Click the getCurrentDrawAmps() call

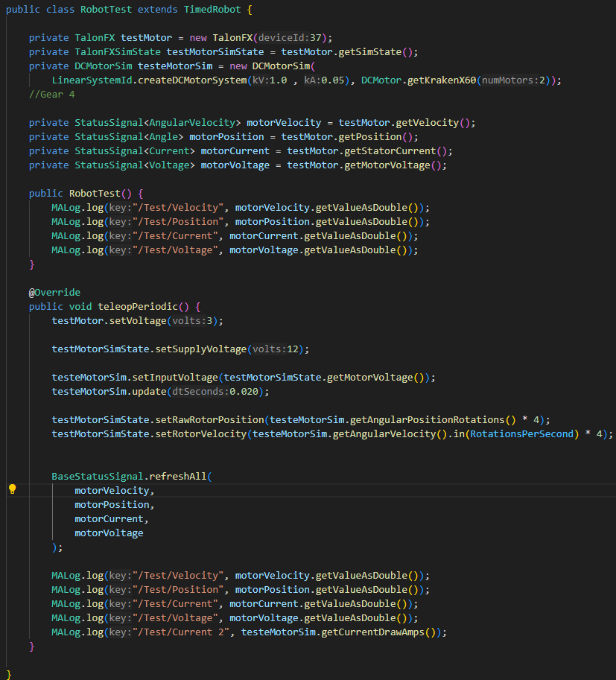pos(378,632)
